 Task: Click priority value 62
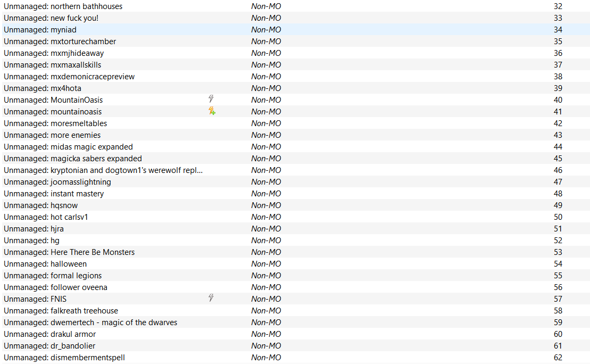(558, 357)
